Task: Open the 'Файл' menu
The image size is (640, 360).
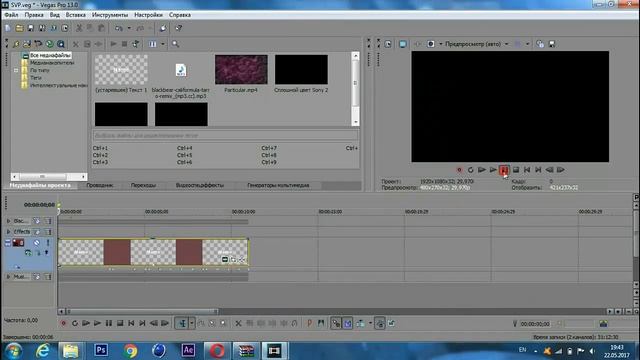Action: (11, 15)
